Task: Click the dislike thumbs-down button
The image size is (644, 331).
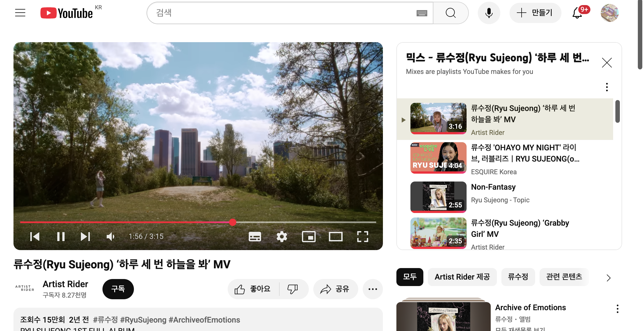Action: [293, 289]
